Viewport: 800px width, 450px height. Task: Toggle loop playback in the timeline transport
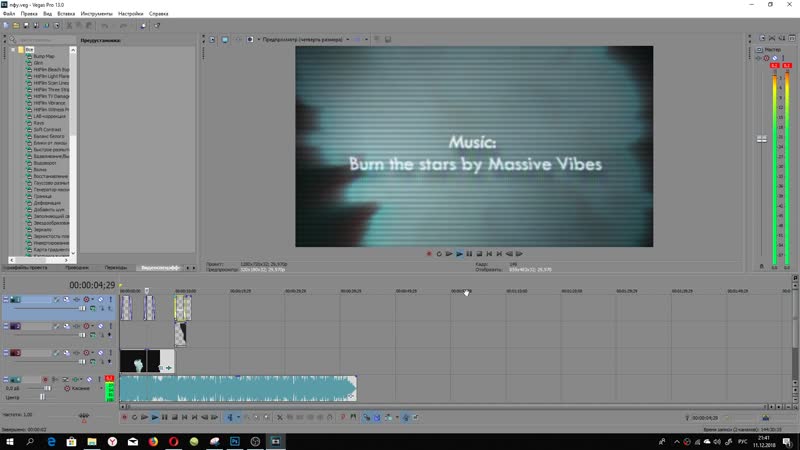click(134, 417)
